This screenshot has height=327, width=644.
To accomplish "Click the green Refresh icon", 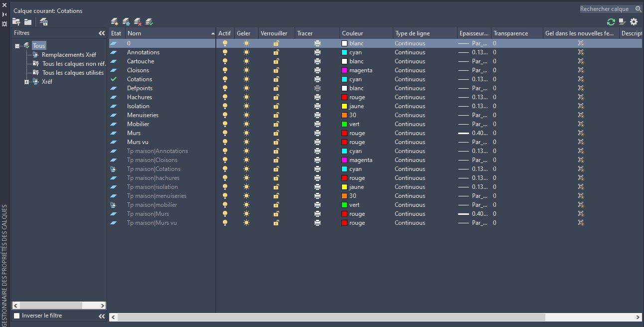I will (x=611, y=22).
